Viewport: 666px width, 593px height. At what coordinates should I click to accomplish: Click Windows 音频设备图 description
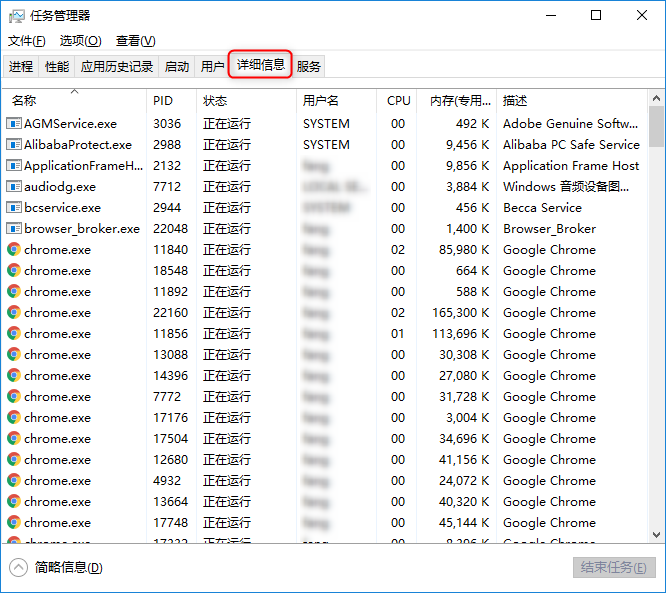566,186
